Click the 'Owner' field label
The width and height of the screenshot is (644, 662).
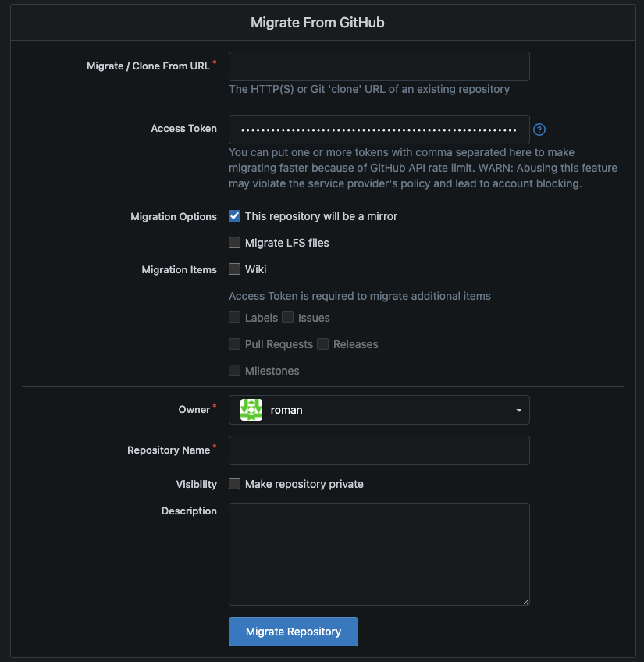pos(194,410)
